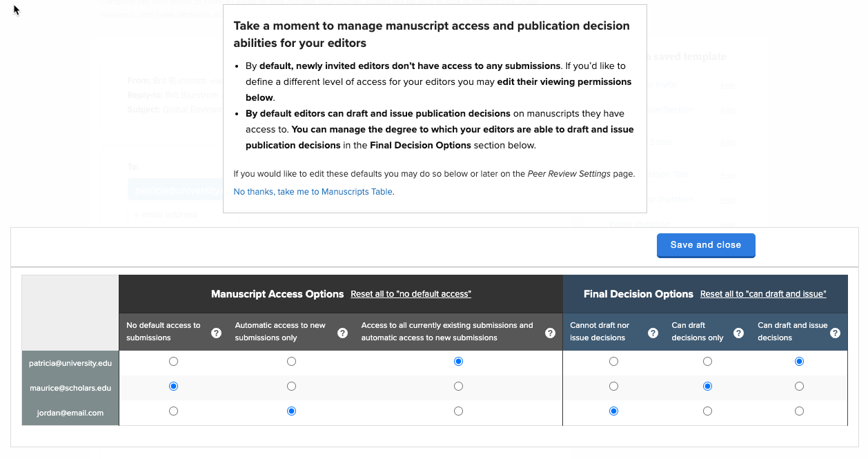Select the patricia@university.edu row label
Screen dimensions: 868x459
(x=70, y=362)
